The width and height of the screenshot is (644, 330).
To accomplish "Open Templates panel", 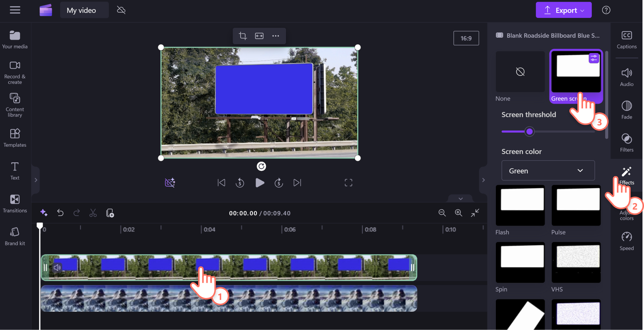I will pos(15,138).
